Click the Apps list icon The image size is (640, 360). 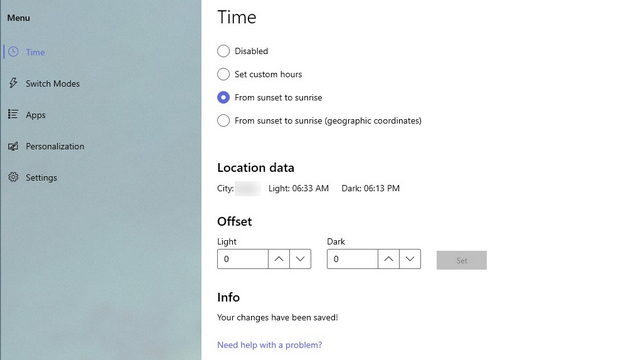(13, 114)
